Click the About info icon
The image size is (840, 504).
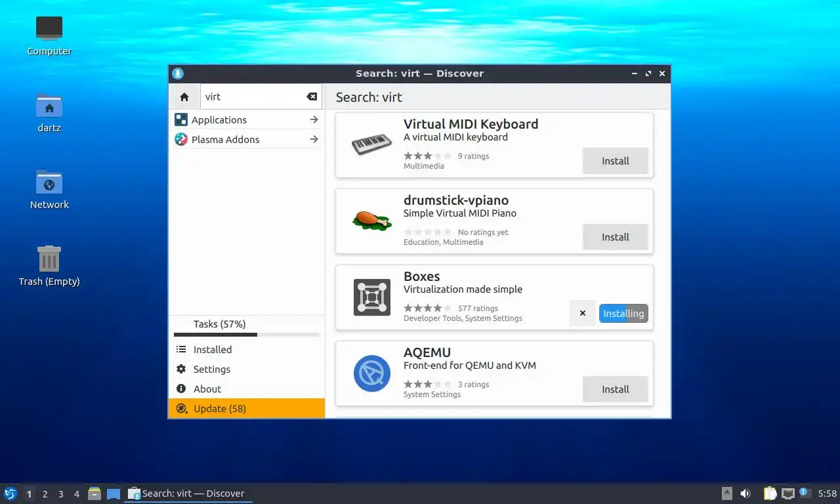point(181,389)
